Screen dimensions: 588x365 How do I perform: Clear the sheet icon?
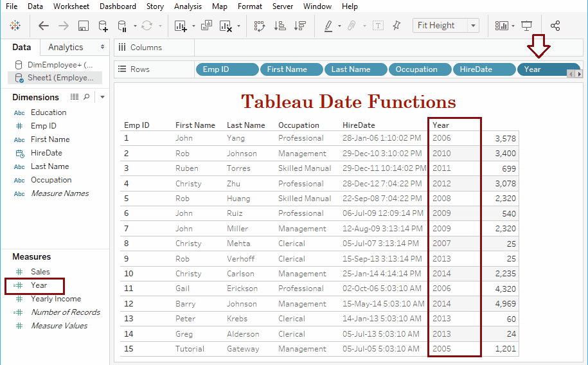coord(226,26)
